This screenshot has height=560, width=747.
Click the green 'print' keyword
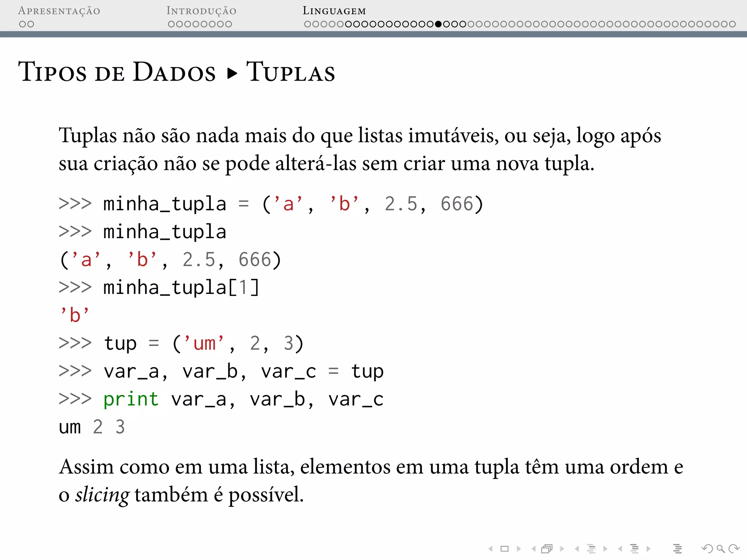(131, 400)
